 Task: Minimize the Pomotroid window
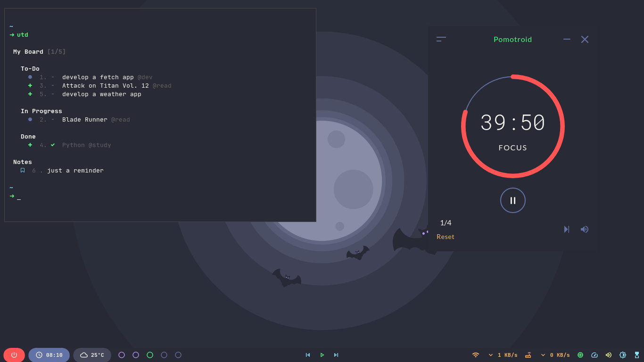567,39
